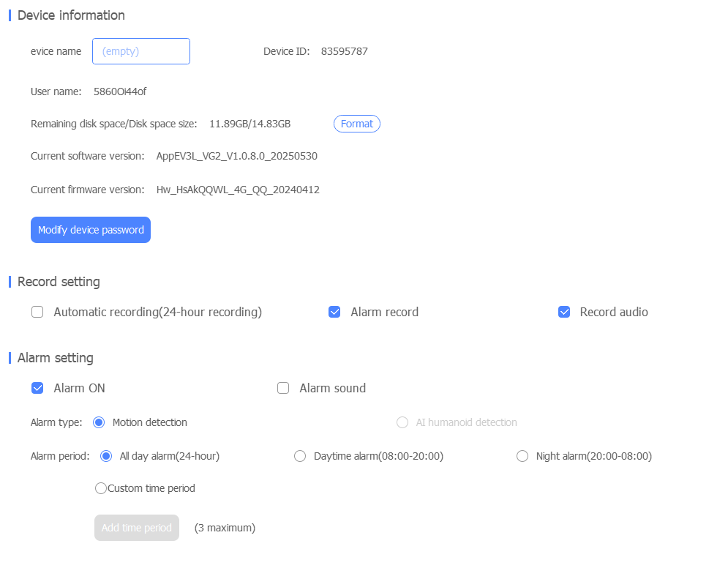Select Custom time period radio button

click(101, 488)
